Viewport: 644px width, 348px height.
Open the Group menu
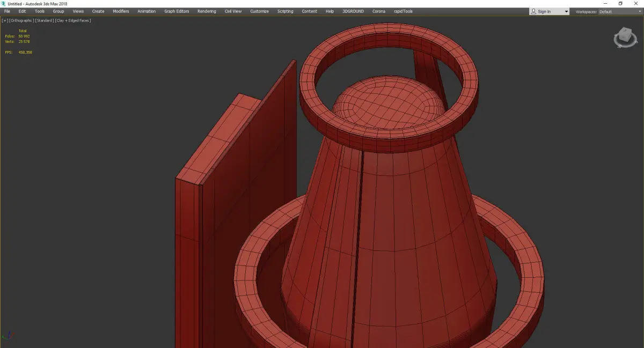58,11
